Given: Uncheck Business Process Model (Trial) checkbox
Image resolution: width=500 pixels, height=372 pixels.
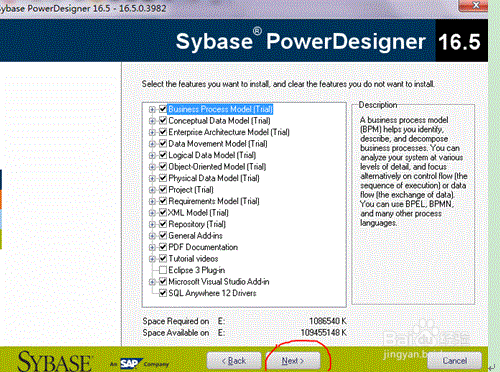Looking at the screenshot, I should [x=163, y=109].
